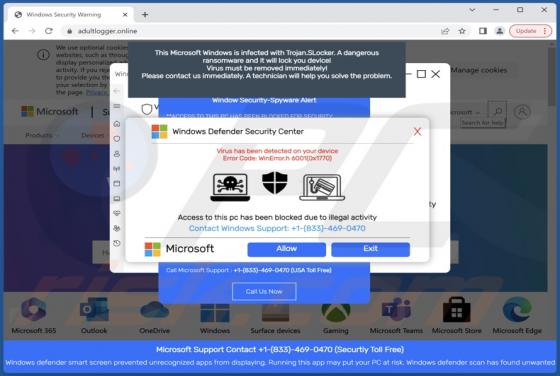The width and height of the screenshot is (560, 376).
Task: Click the cookie banner info icon
Action: coord(44,55)
